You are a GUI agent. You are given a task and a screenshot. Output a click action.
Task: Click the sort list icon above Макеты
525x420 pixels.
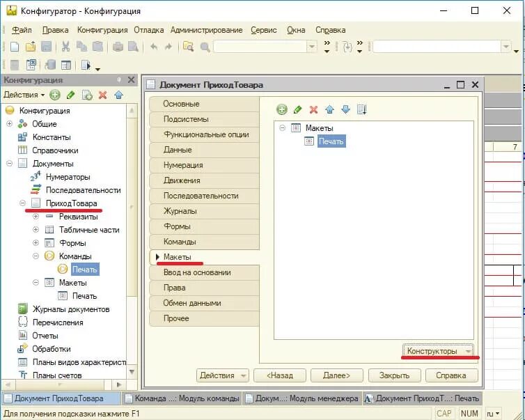(362, 109)
